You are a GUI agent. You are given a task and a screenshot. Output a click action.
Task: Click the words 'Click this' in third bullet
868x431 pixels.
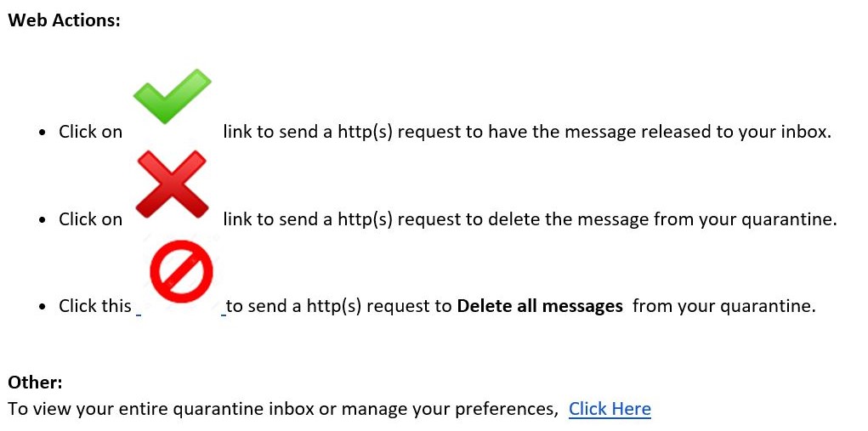pos(95,305)
